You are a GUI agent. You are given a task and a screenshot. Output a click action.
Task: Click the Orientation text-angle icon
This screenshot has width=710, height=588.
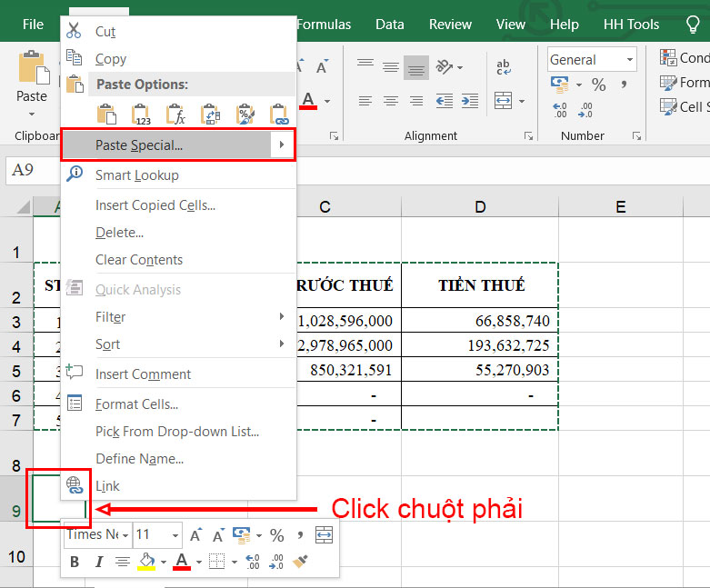click(445, 67)
